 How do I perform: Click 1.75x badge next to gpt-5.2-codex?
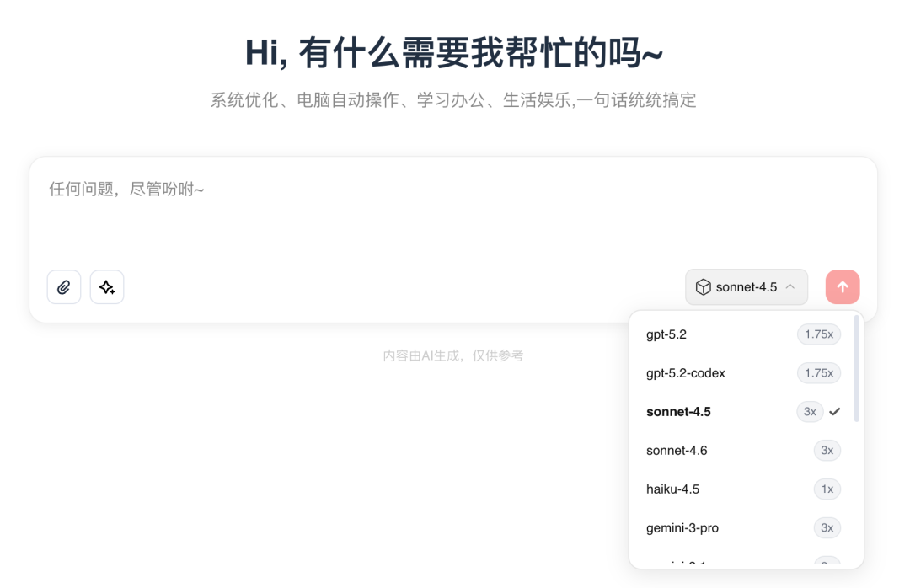(x=819, y=372)
